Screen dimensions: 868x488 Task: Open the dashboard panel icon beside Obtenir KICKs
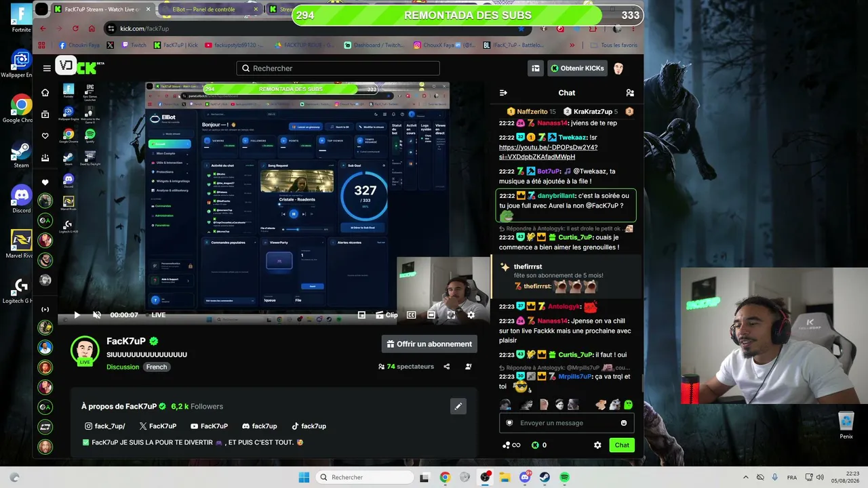coord(536,68)
